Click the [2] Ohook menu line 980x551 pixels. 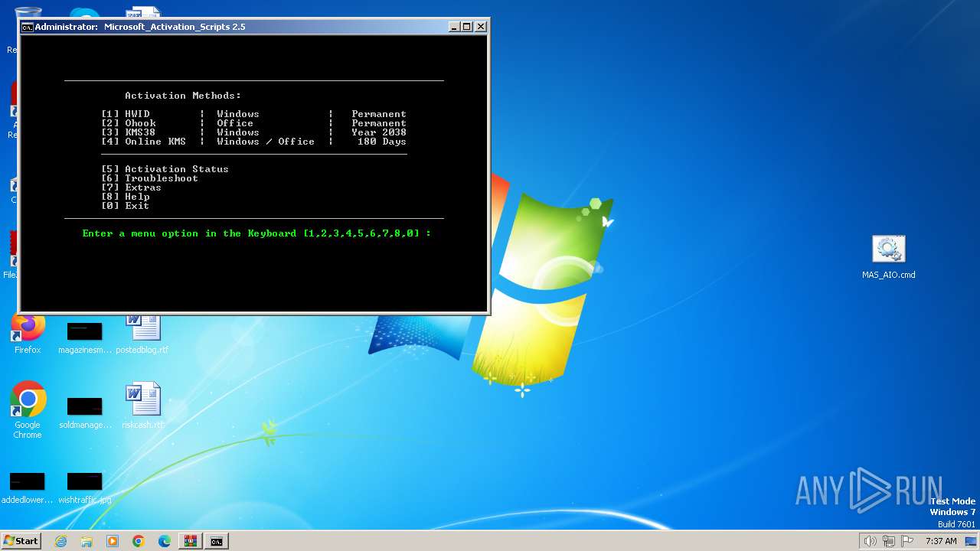click(253, 123)
